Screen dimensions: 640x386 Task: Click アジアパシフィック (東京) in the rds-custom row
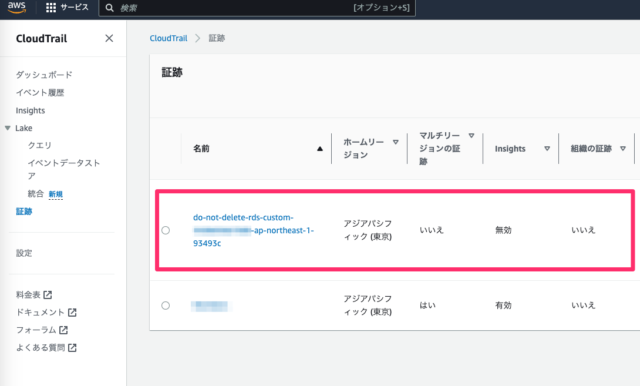pyautogui.click(x=367, y=230)
